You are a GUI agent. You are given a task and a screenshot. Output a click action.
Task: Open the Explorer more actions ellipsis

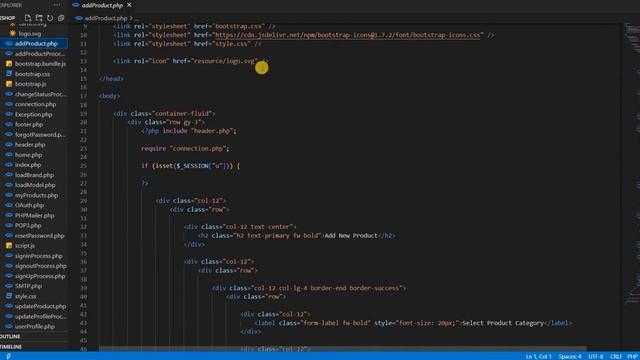[57, 4]
